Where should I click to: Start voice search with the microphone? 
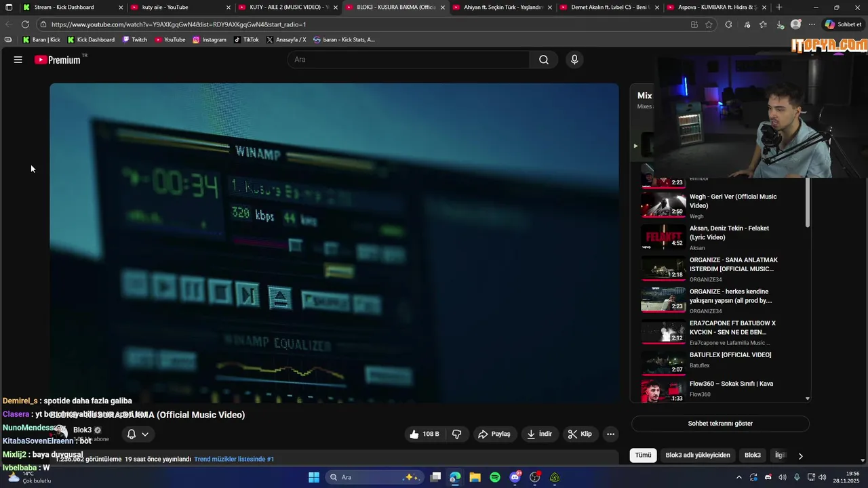[574, 60]
